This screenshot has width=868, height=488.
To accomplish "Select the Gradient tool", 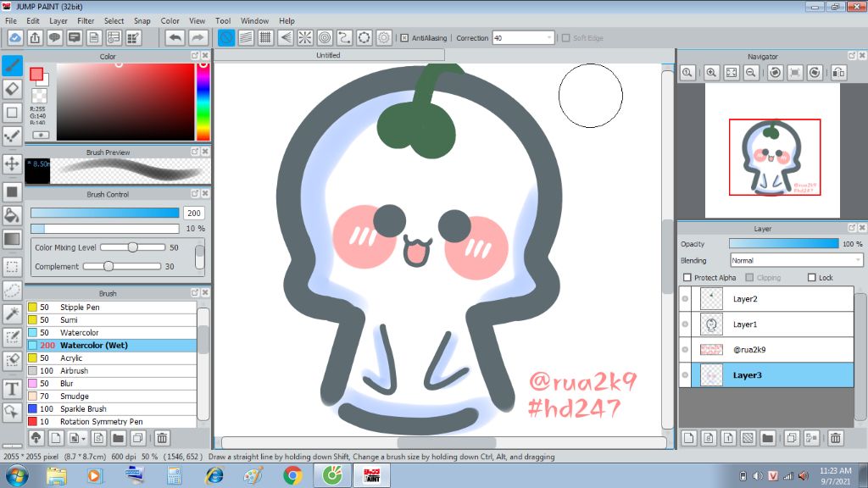I will (x=12, y=239).
